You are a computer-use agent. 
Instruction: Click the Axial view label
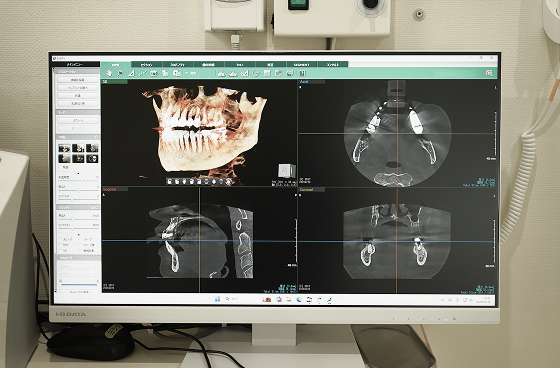304,82
